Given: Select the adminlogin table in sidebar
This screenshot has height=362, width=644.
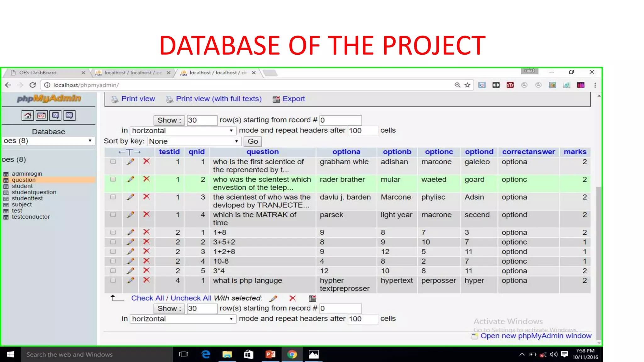Looking at the screenshot, I should click(27, 174).
